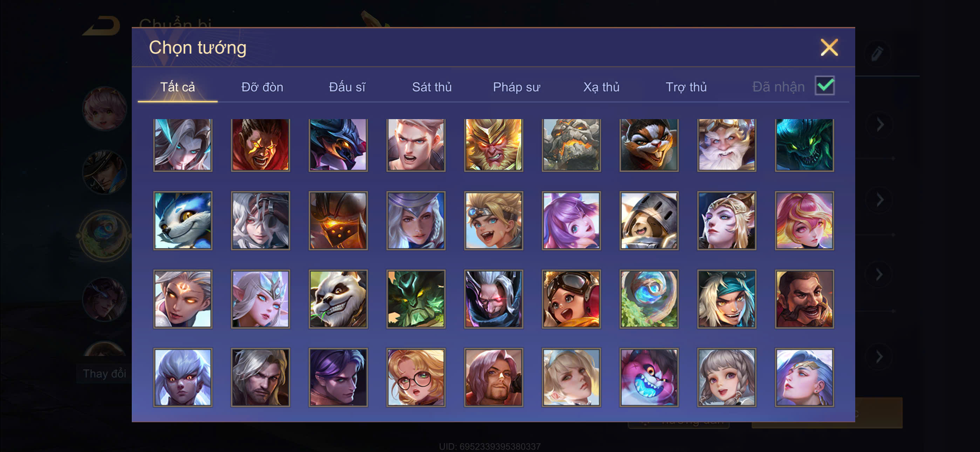
Task: Choose the green leafy forest monster hero
Action: 416,299
